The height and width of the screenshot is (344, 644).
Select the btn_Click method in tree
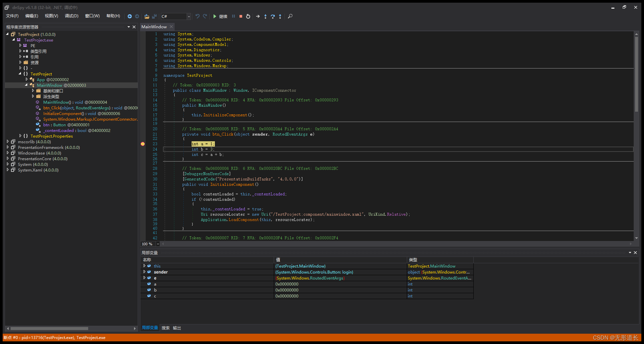pos(90,108)
